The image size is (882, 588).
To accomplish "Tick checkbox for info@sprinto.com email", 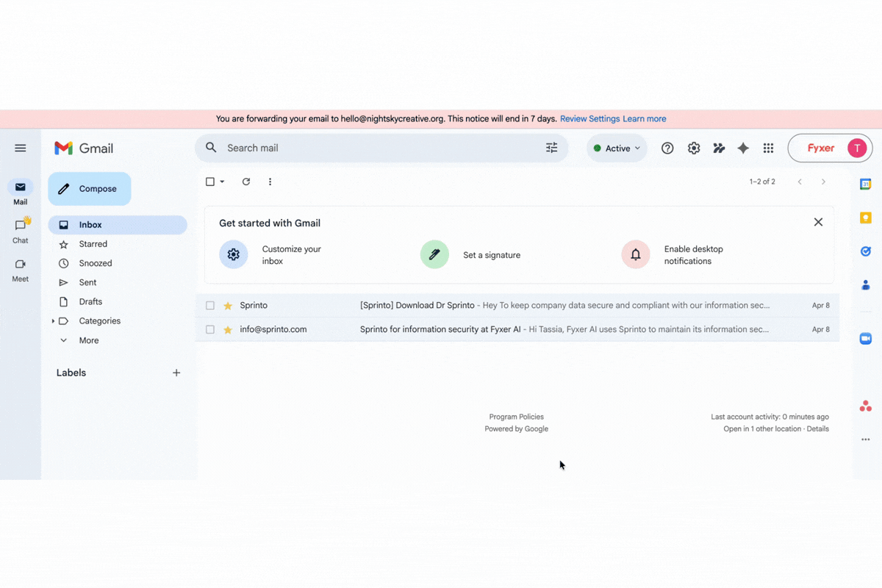I will tap(210, 329).
